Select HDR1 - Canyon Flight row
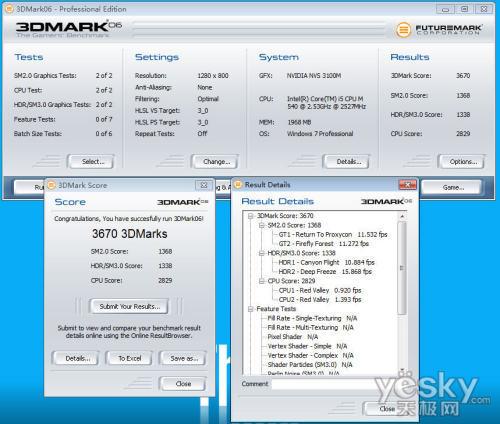 pos(326,263)
